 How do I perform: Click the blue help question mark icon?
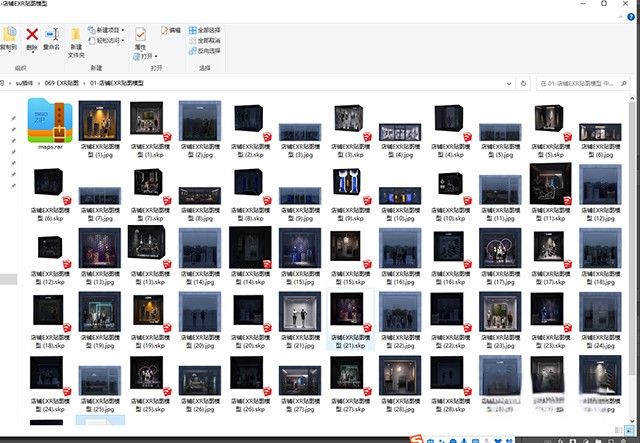pyautogui.click(x=632, y=15)
